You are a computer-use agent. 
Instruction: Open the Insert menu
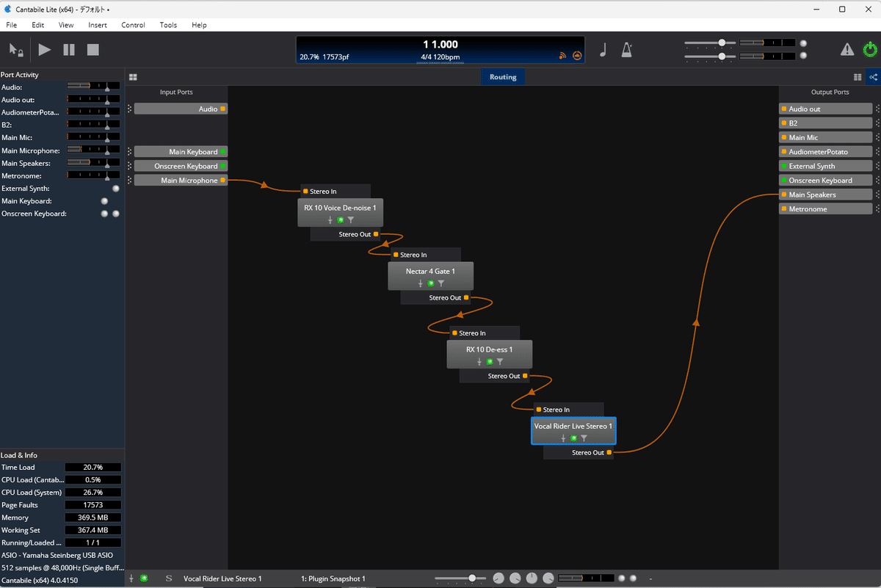(x=98, y=25)
